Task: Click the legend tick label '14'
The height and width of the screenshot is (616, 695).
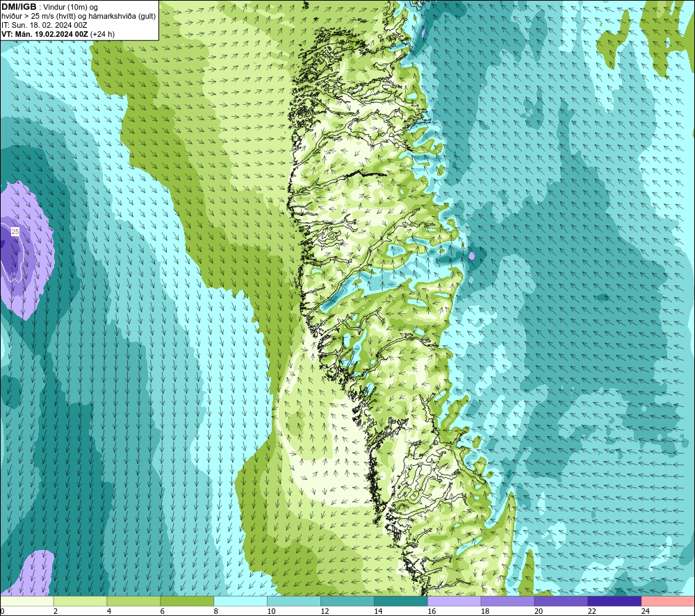Action: [x=378, y=611]
